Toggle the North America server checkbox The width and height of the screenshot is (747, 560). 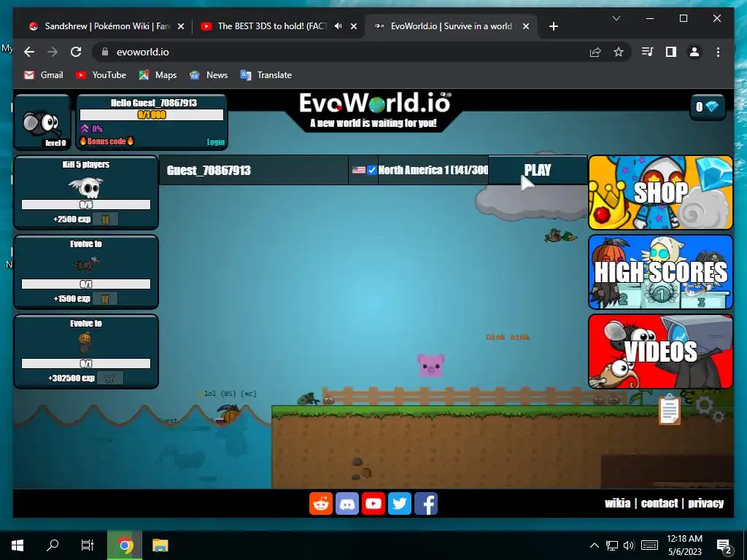372,170
